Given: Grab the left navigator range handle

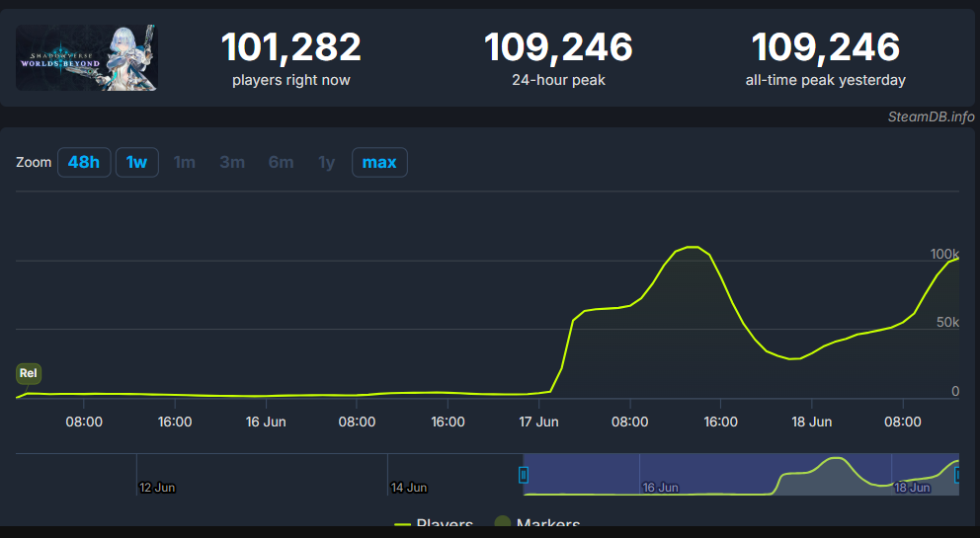Looking at the screenshot, I should (524, 475).
